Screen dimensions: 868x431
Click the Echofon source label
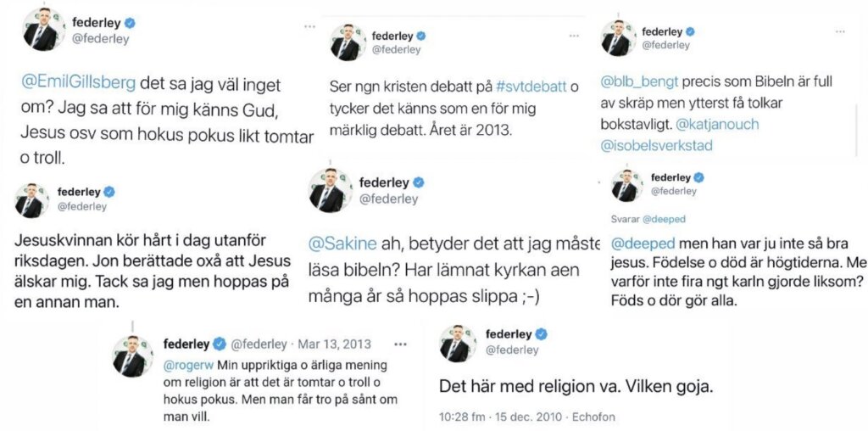coord(598,417)
